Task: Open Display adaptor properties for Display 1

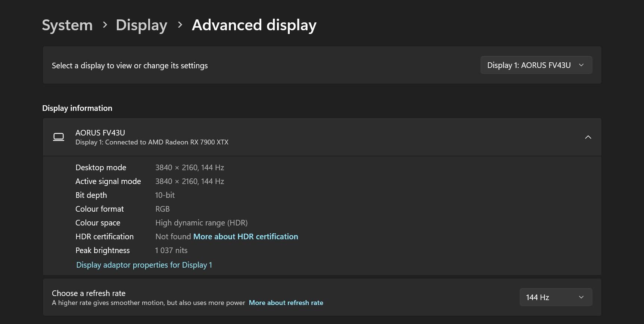Action: click(144, 265)
